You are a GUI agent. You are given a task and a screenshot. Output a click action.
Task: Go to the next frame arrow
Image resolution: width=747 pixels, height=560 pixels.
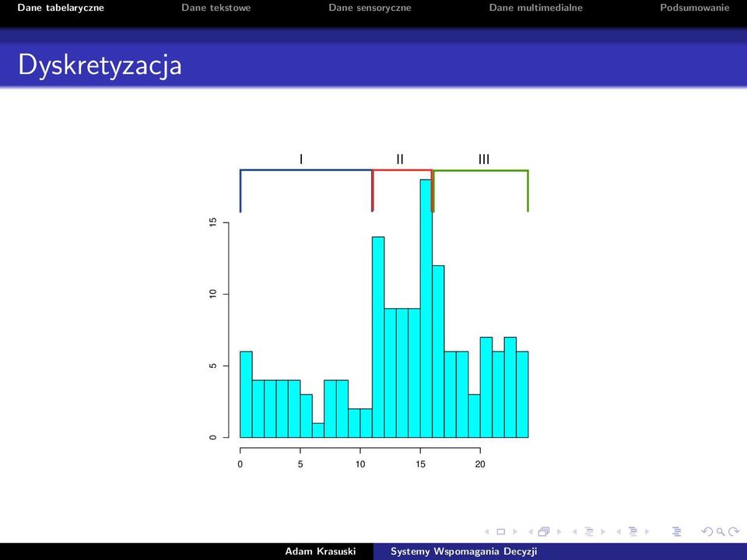click(x=559, y=531)
